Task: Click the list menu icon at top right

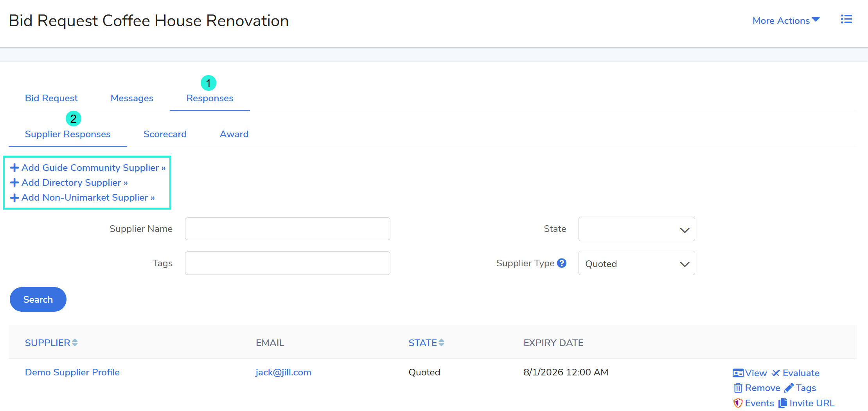Action: pyautogui.click(x=846, y=20)
